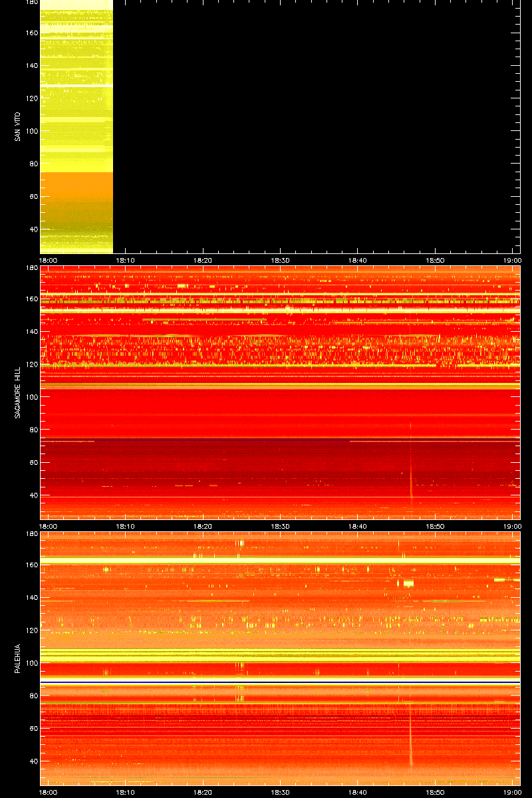Select the 80 frequency label on San Vito axis
The image size is (532, 798).
tap(33, 164)
